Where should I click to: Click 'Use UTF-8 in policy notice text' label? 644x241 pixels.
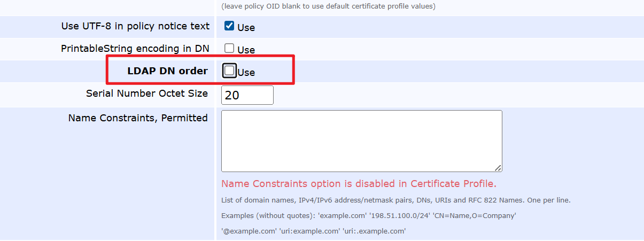(x=135, y=26)
